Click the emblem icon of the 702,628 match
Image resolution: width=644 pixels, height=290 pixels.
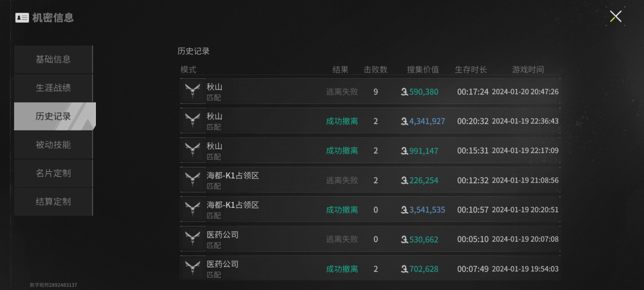(193, 268)
